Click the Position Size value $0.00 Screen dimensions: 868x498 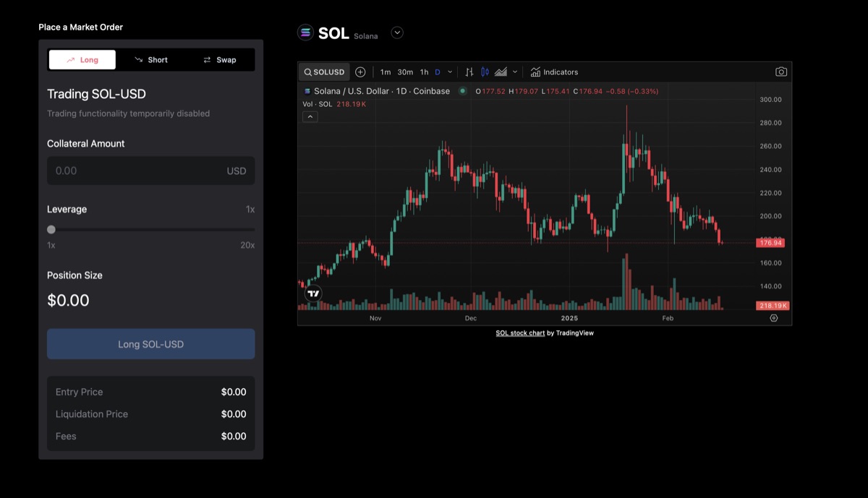point(68,301)
